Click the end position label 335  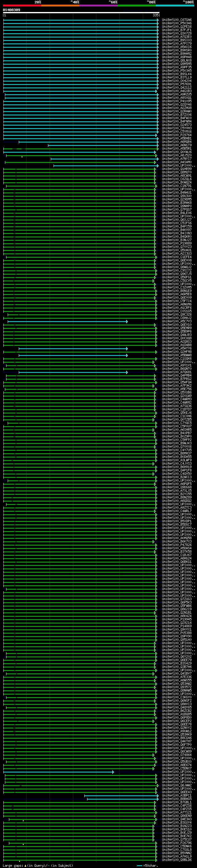coord(155,15)
